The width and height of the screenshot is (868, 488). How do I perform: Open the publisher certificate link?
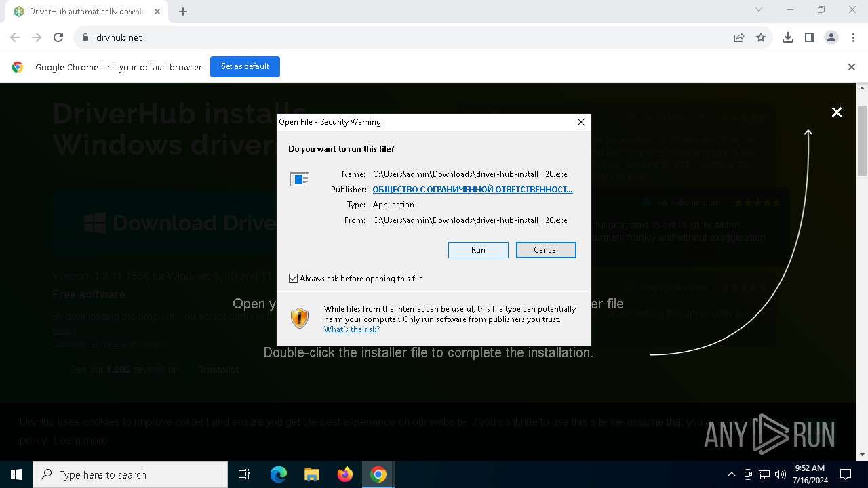473,190
